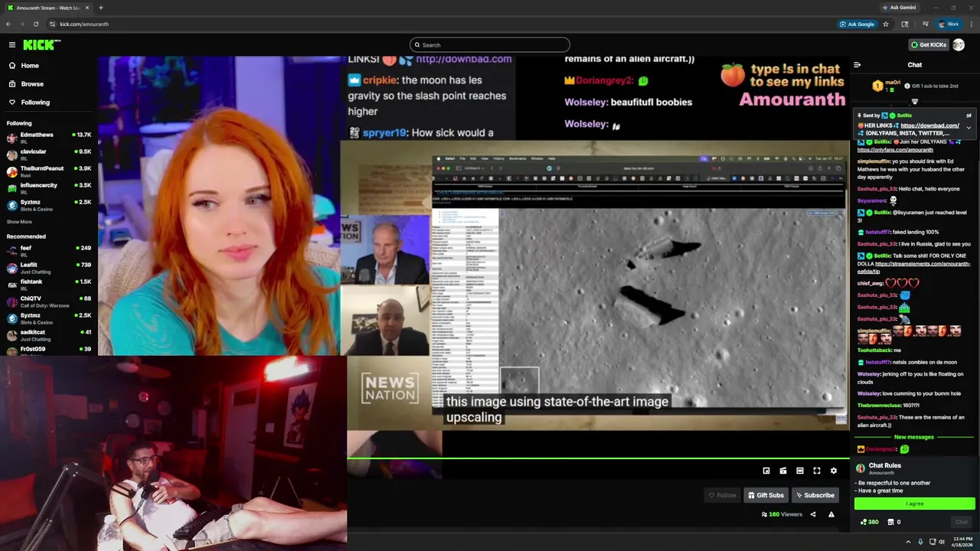Open sadkitcat recommended channel
The height and width of the screenshot is (551, 980).
pyautogui.click(x=49, y=334)
